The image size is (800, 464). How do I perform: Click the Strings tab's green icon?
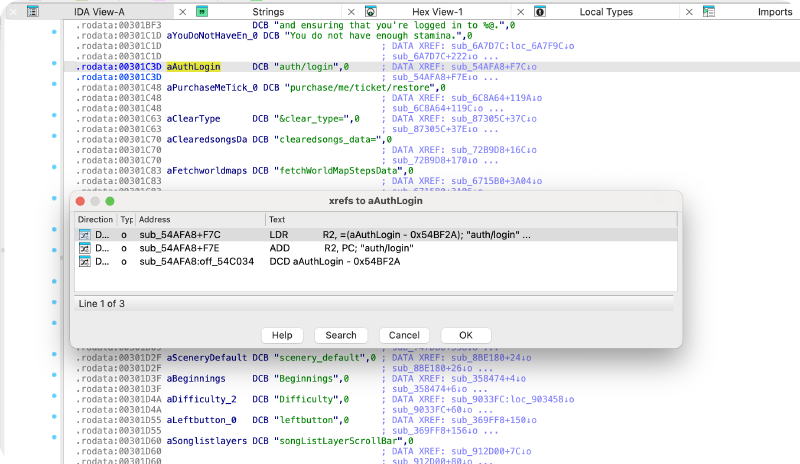click(203, 12)
